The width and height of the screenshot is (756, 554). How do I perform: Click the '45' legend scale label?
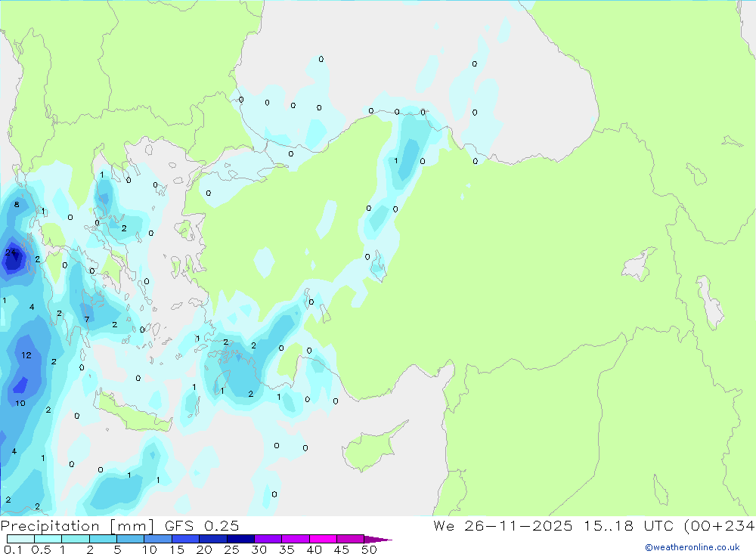click(342, 549)
